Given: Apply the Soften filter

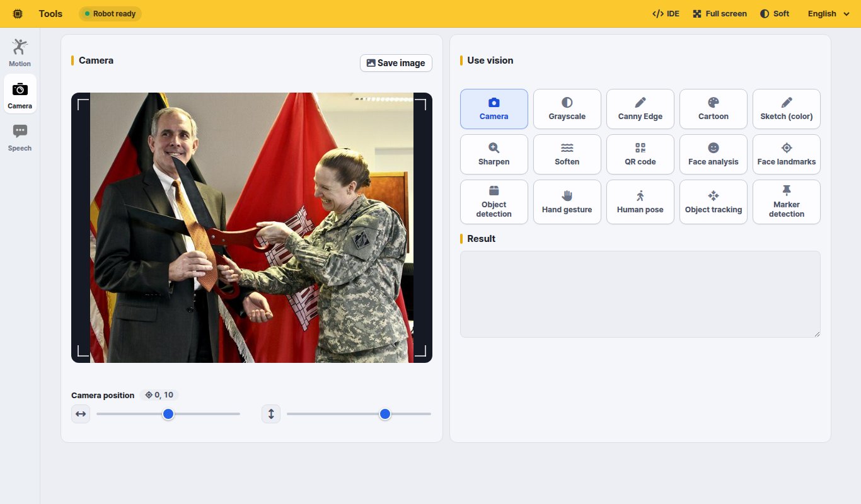Looking at the screenshot, I should point(567,154).
